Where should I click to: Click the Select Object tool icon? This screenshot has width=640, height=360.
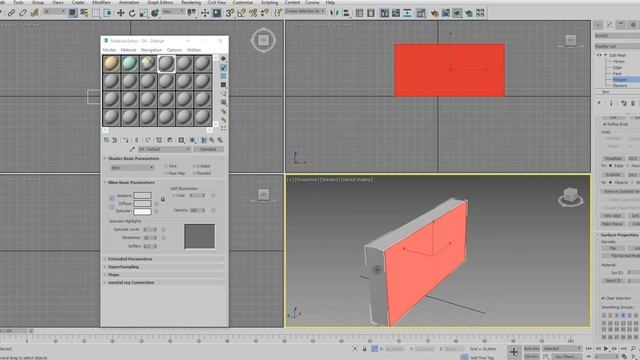coord(73,13)
